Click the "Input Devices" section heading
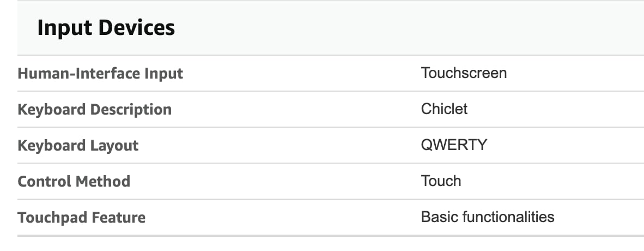The height and width of the screenshot is (251, 644). 106,28
